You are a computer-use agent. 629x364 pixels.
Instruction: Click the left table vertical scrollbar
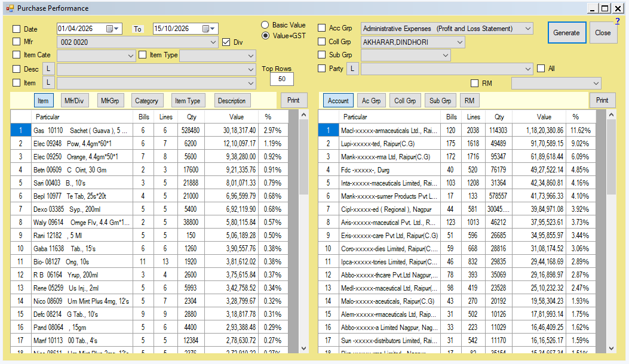click(303, 232)
